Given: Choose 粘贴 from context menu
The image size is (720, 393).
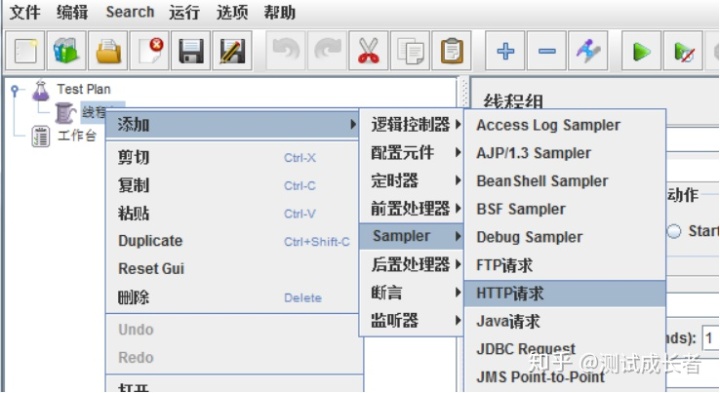Looking at the screenshot, I should [x=232, y=213].
